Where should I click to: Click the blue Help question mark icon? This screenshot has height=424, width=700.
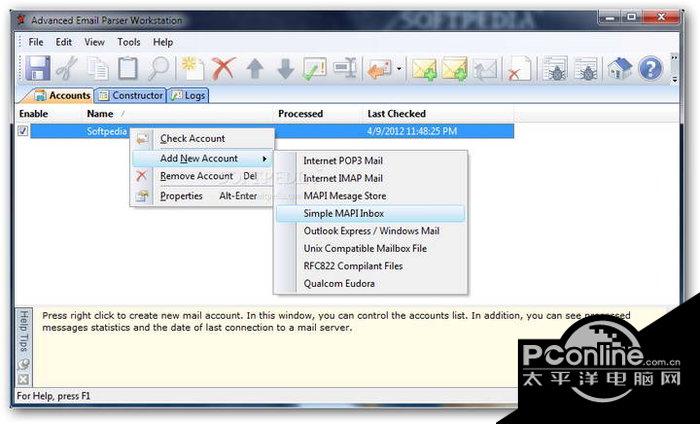[650, 69]
